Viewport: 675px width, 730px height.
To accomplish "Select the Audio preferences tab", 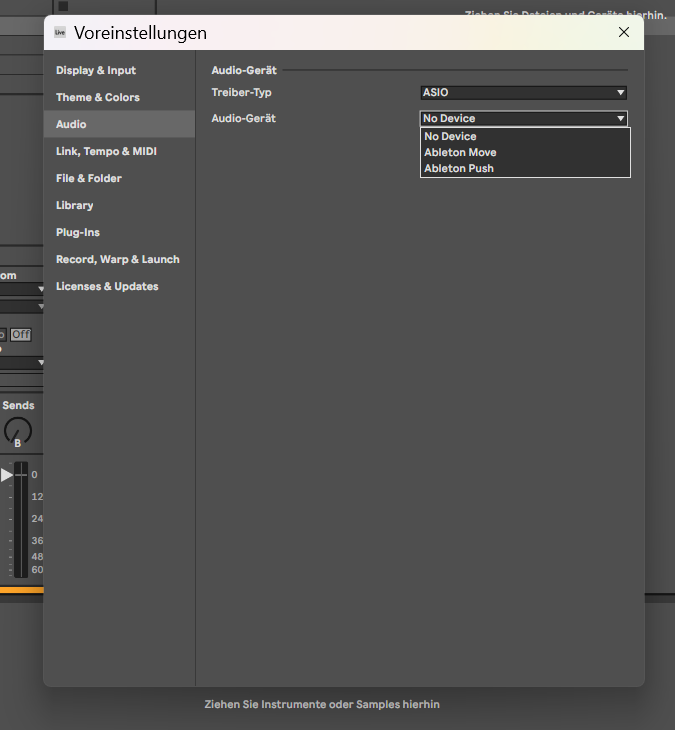I will [71, 124].
